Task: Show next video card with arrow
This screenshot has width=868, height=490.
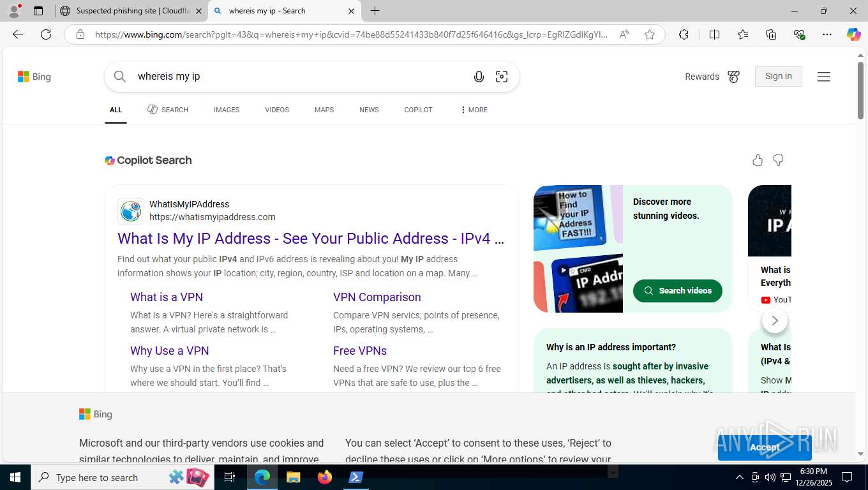Action: 775,320
